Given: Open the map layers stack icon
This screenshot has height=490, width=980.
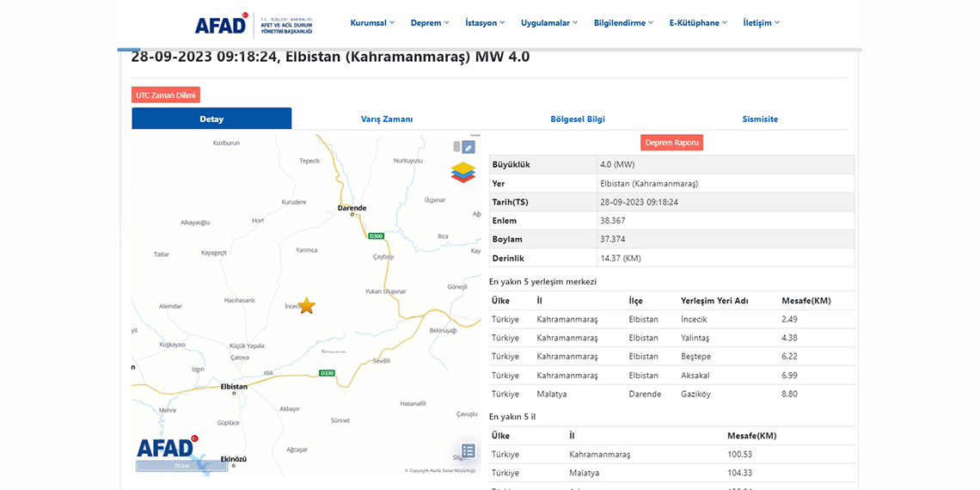Looking at the screenshot, I should click(462, 173).
